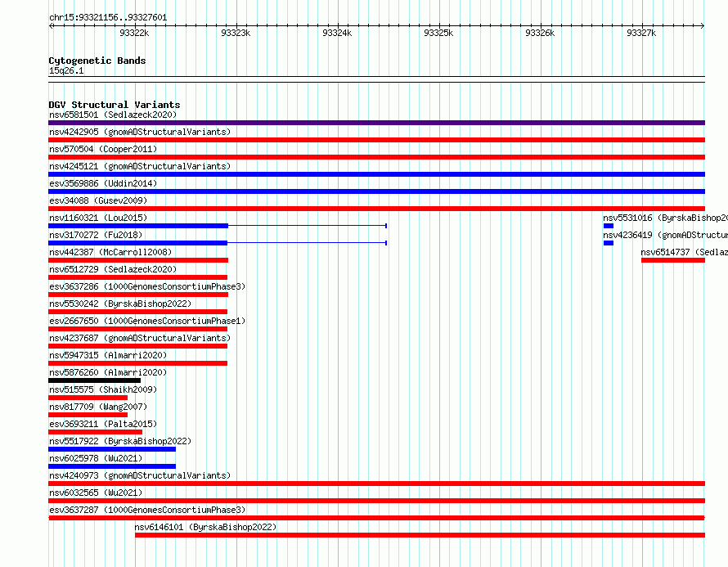728x567 pixels.
Task: Open esv34088 (Gusev2009) variant label
Action: (98, 200)
